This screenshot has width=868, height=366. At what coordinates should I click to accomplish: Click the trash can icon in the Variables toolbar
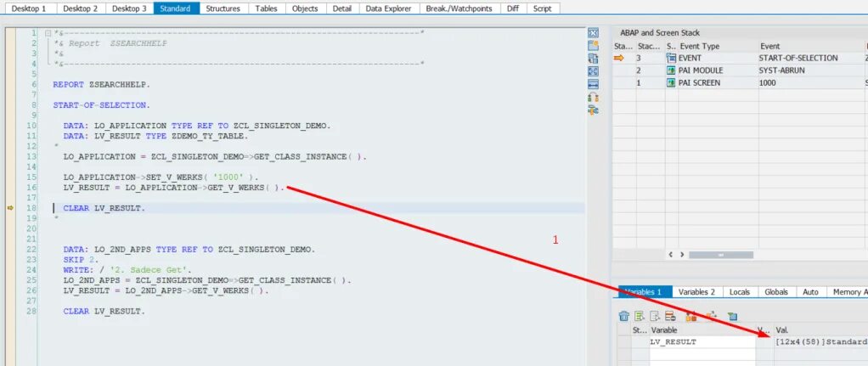point(624,316)
